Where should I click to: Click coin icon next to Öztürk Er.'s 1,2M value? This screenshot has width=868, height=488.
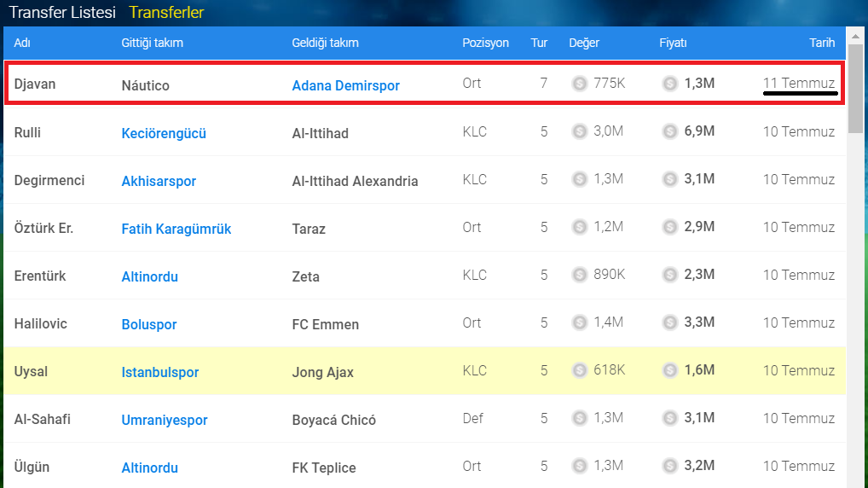tap(580, 227)
